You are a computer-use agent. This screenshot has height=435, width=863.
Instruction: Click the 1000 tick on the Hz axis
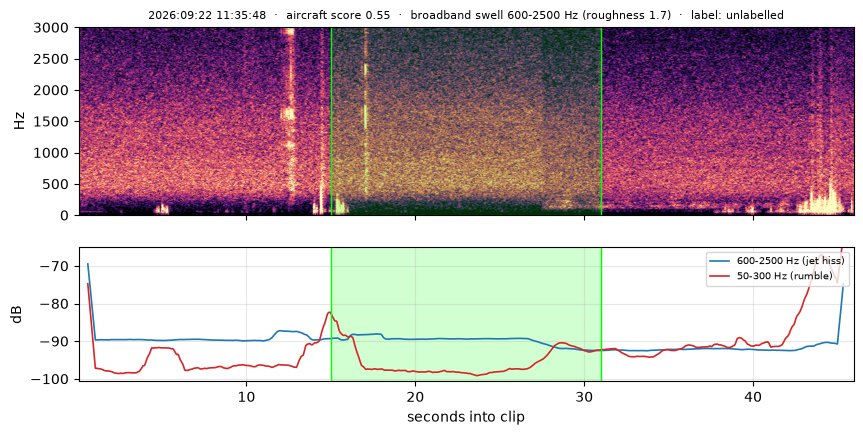click(51, 153)
